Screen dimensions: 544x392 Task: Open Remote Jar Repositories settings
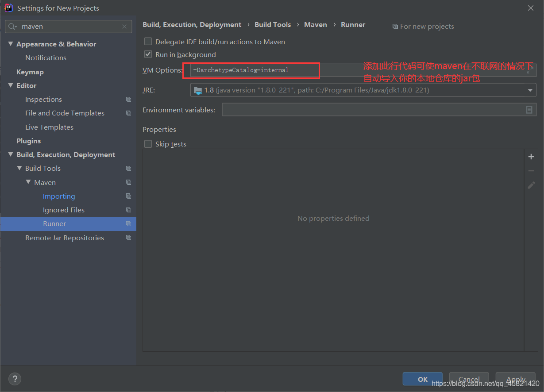65,238
